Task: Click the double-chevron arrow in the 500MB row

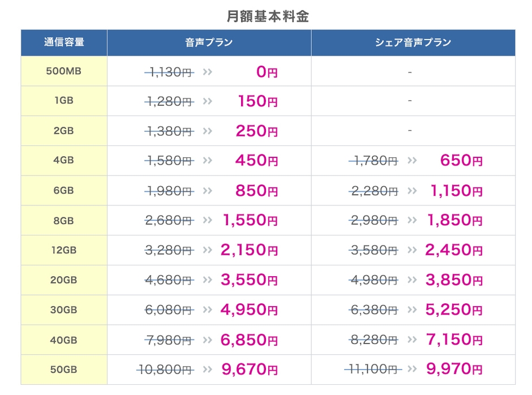Action: coord(207,72)
